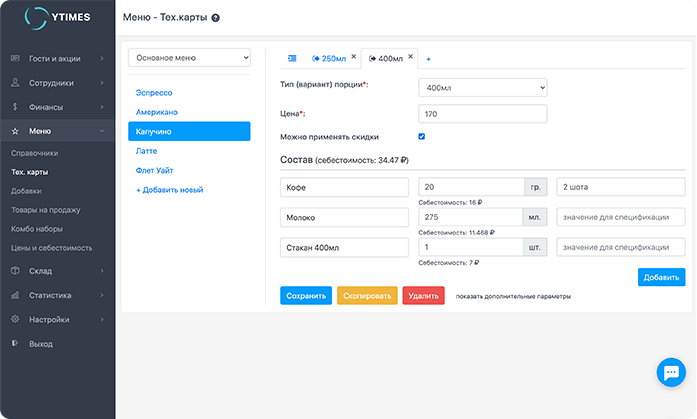Click the Статистика chart icon

coord(15,295)
